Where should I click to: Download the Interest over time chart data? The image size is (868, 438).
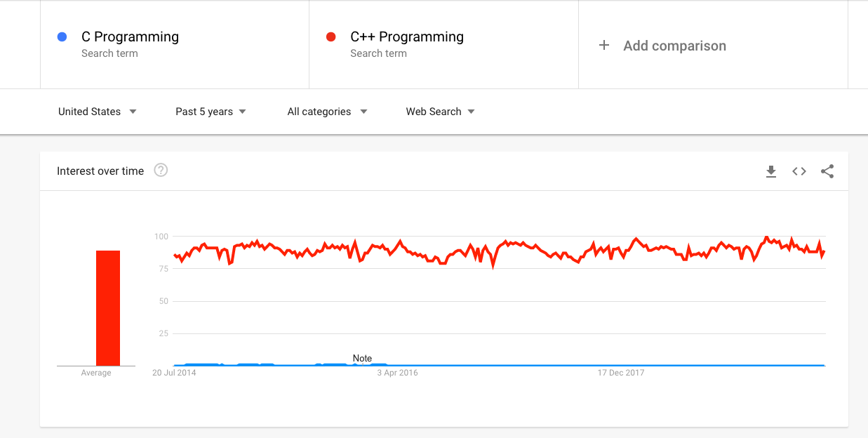(x=771, y=171)
